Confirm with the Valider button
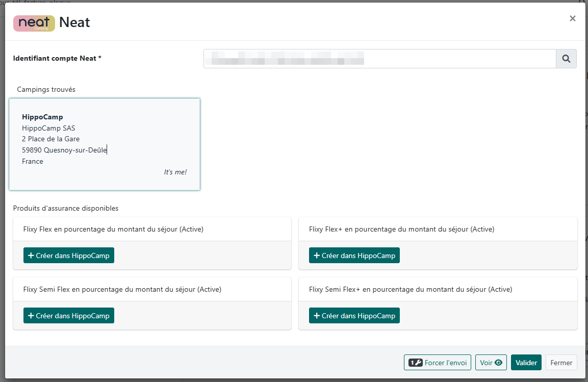The height and width of the screenshot is (382, 588). pyautogui.click(x=526, y=363)
